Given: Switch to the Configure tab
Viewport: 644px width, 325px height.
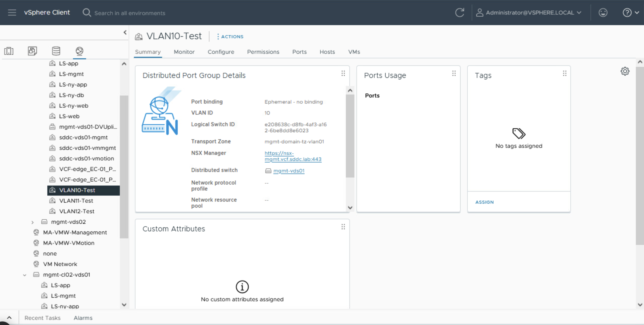Looking at the screenshot, I should pyautogui.click(x=221, y=52).
